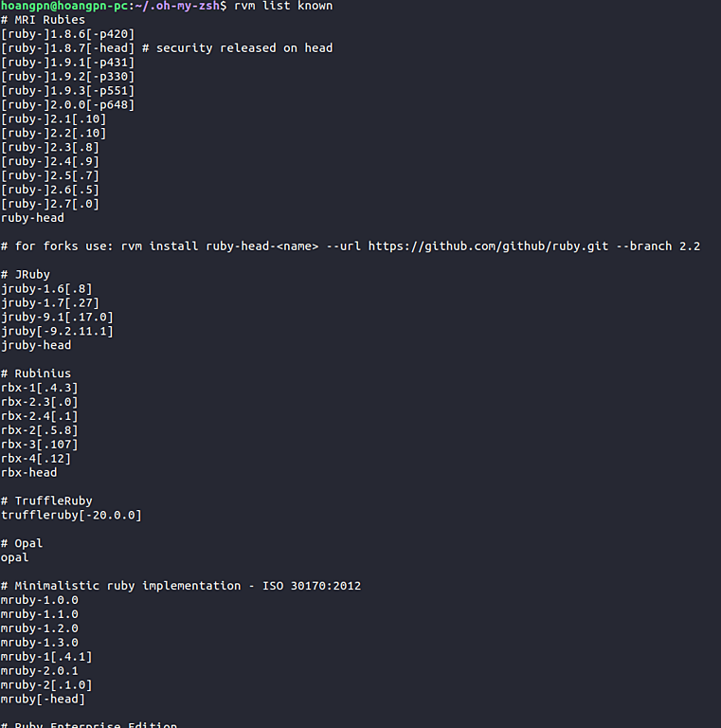Image resolution: width=721 pixels, height=728 pixels.
Task: Click the mruby[-head] line
Action: (x=43, y=700)
